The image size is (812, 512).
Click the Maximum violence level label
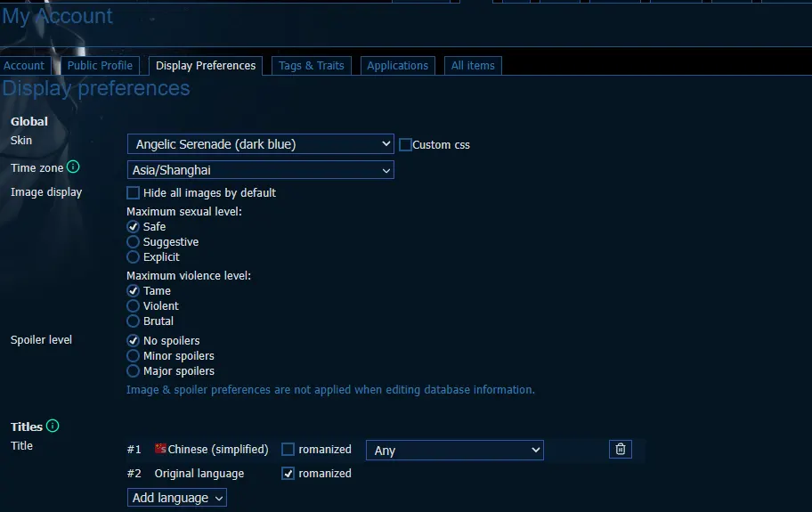pos(189,275)
